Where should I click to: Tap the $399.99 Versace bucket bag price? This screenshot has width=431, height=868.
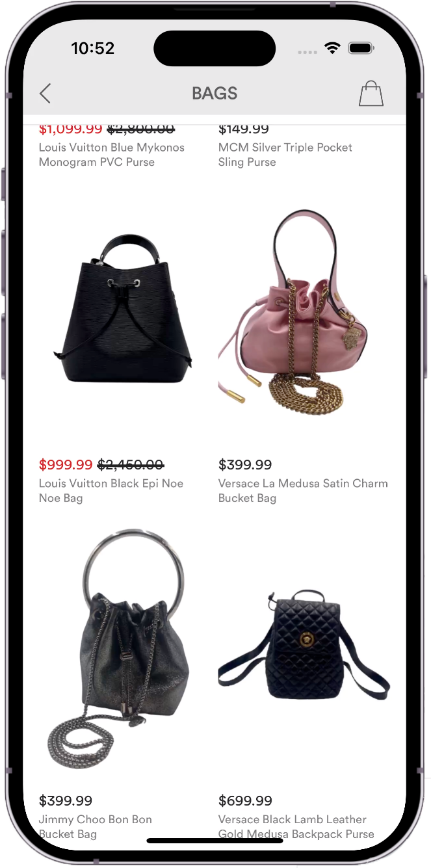tap(245, 464)
